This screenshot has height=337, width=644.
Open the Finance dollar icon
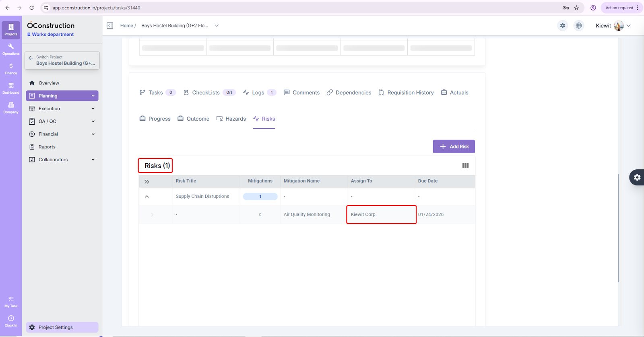11,69
